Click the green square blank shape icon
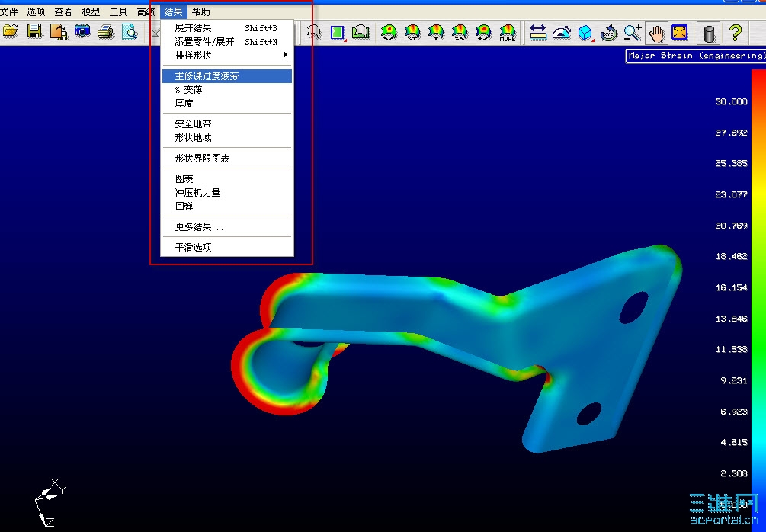The width and height of the screenshot is (766, 532). click(x=338, y=32)
